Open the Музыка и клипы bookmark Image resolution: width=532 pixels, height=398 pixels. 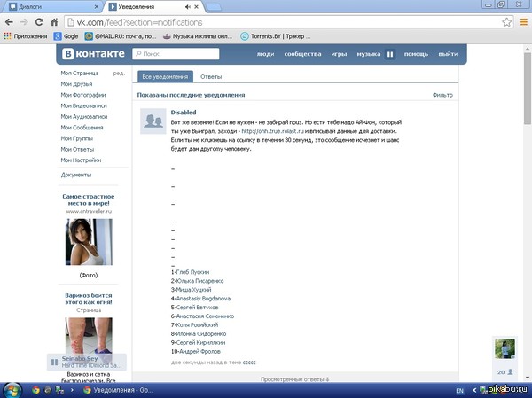[x=198, y=36]
